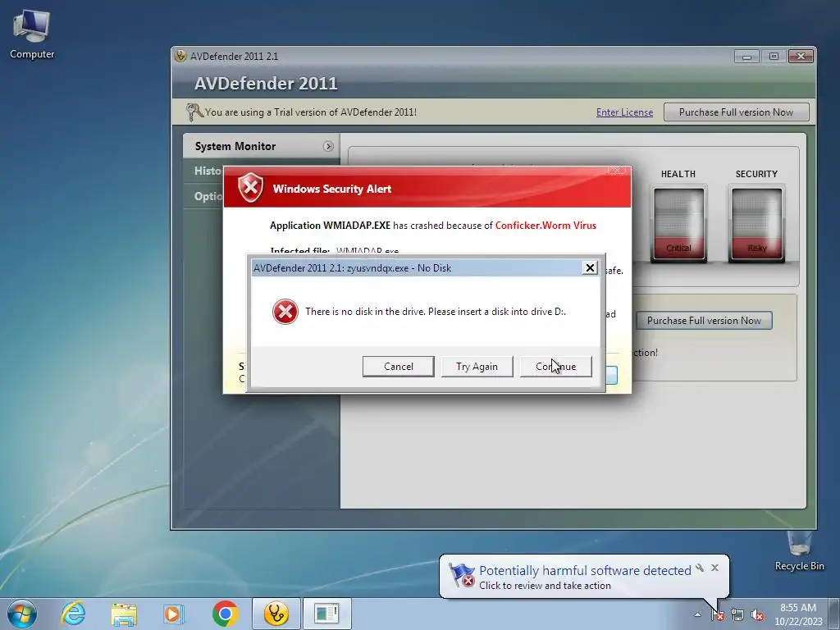Click the red shield in Windows Security Alert
This screenshot has height=630, width=840.
point(251,188)
